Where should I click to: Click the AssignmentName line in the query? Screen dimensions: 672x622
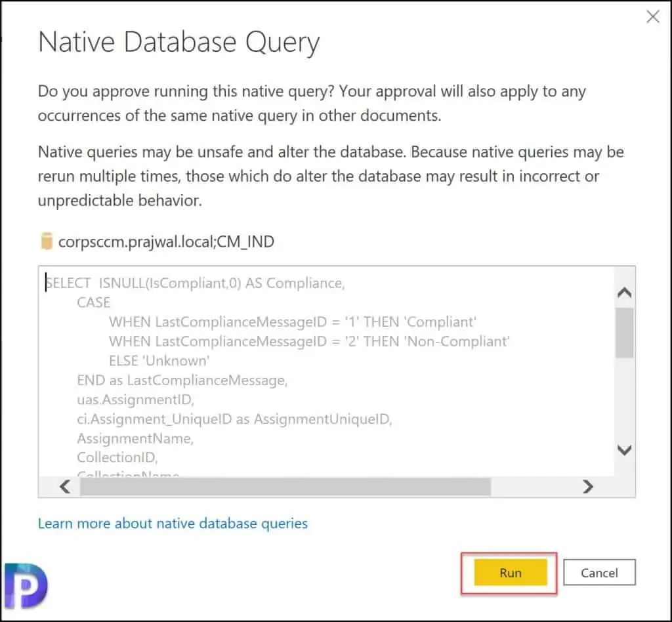click(135, 439)
